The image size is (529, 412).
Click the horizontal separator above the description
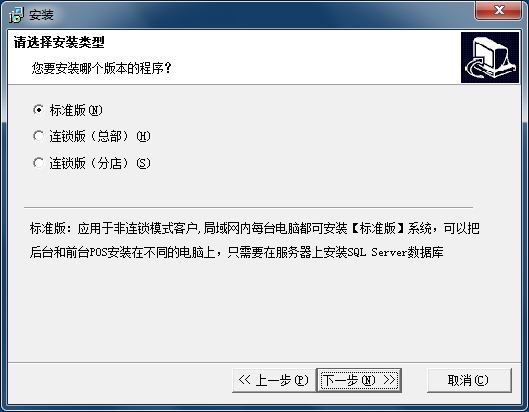click(248, 207)
